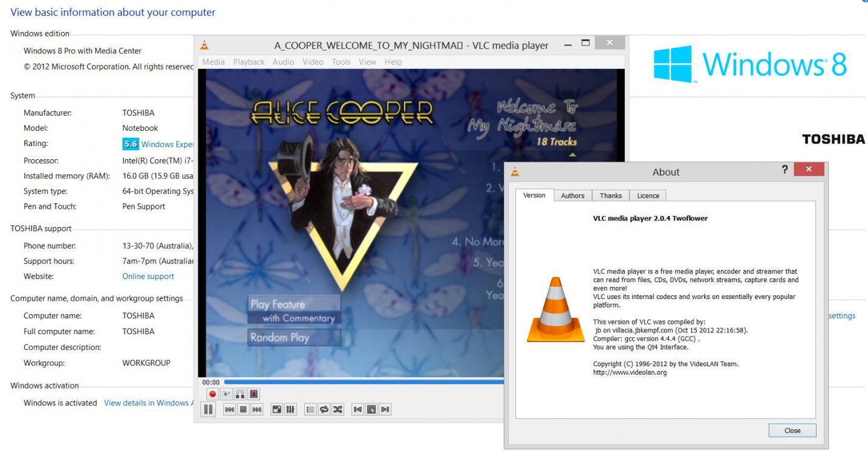Viewport: 868px width, 454px height.
Task: Open the extended settings equalizer icon
Action: (290, 410)
